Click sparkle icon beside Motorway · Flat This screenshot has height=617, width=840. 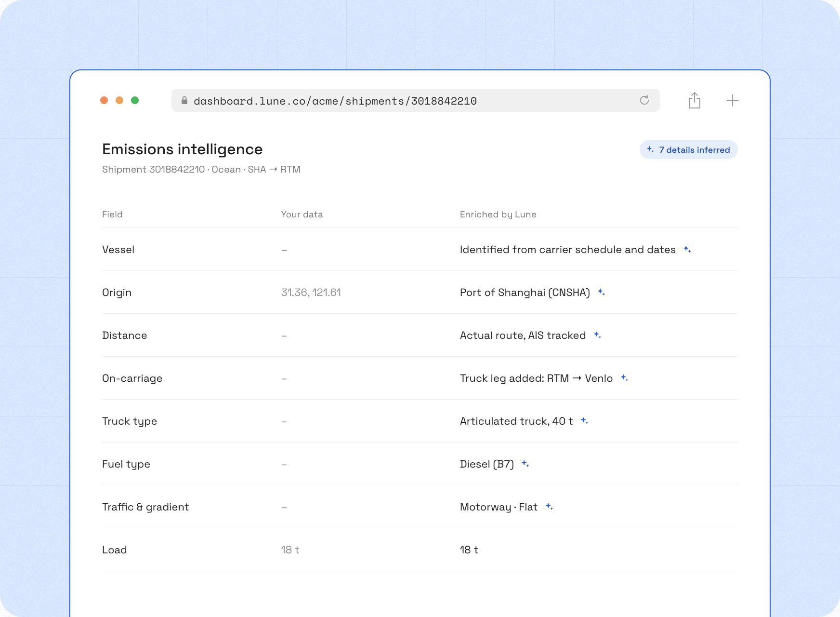point(550,507)
